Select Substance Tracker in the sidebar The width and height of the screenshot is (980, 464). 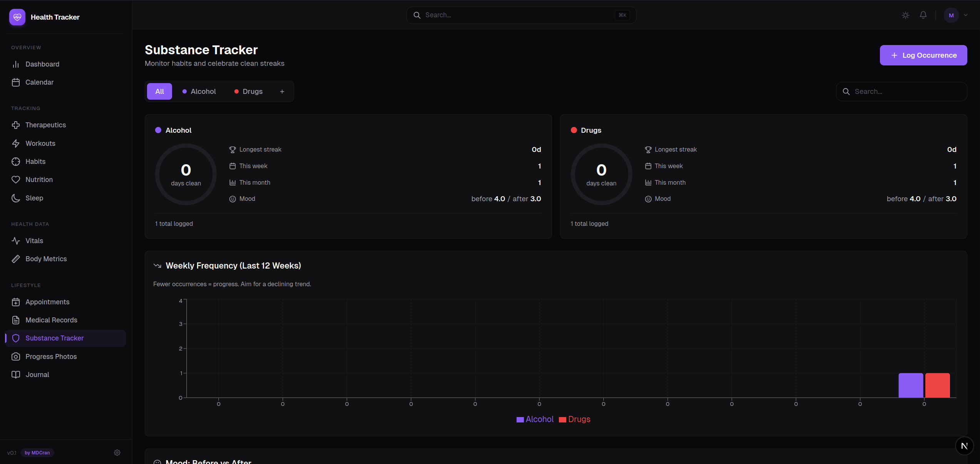[x=65, y=338]
